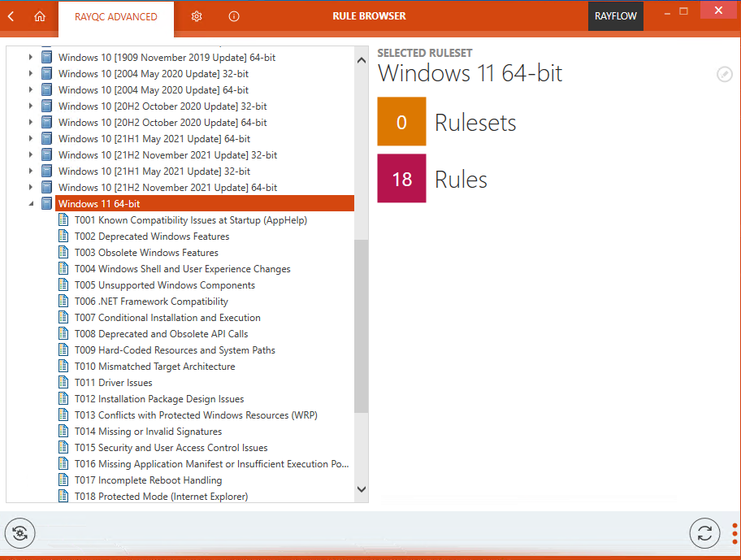Viewport: 741px width, 560px height.
Task: Click book icon for 20H2 October 2020 32-bit
Action: 46,106
